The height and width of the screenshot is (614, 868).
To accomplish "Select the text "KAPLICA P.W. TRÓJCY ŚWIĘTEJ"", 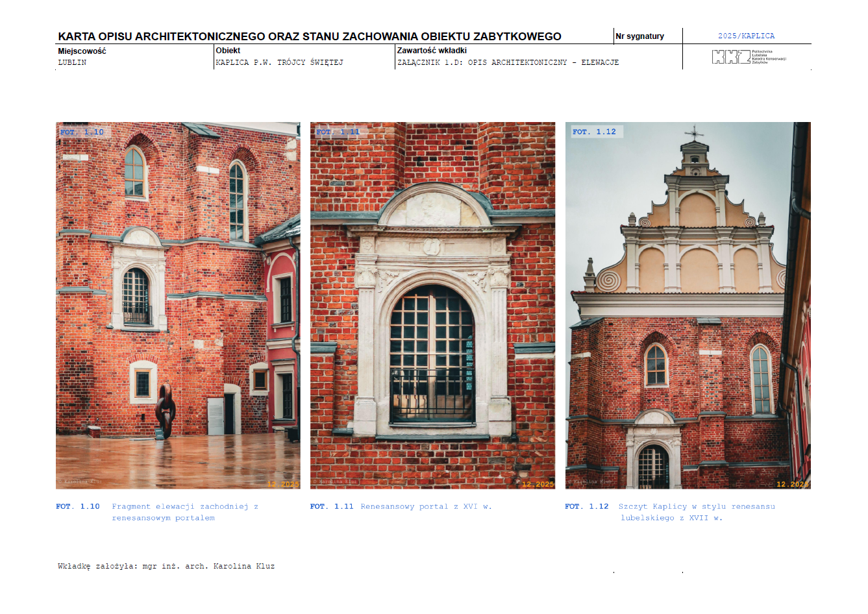I will tap(279, 62).
